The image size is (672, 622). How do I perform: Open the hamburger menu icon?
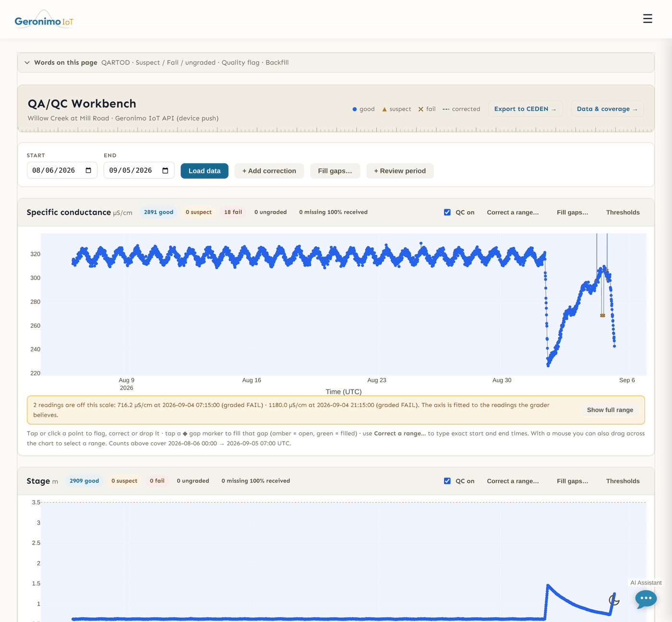click(x=648, y=19)
